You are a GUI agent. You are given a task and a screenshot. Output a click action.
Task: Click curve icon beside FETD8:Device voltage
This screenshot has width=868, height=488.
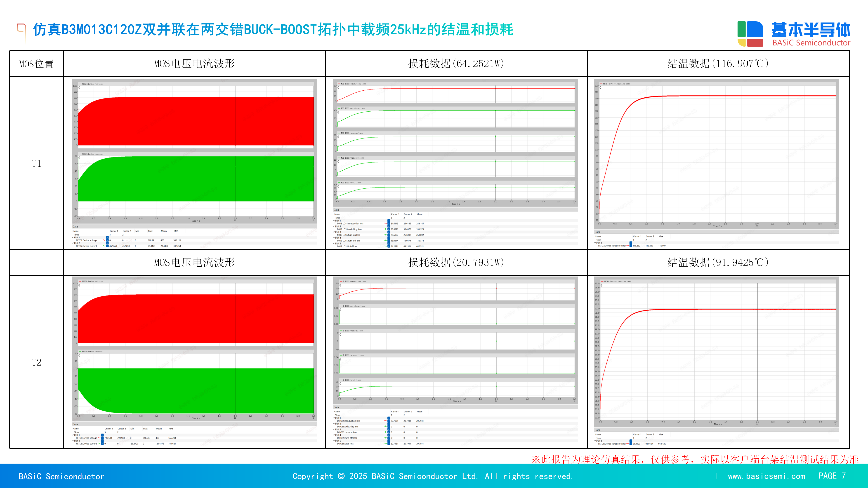[x=99, y=438]
